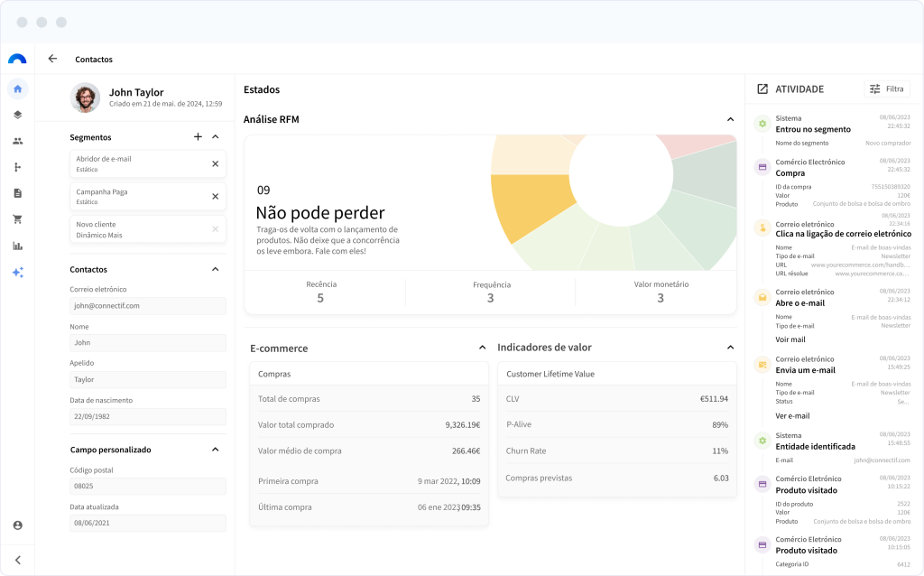Click the Ver e-mail link
Viewport: 924px width, 576px height.
point(792,416)
